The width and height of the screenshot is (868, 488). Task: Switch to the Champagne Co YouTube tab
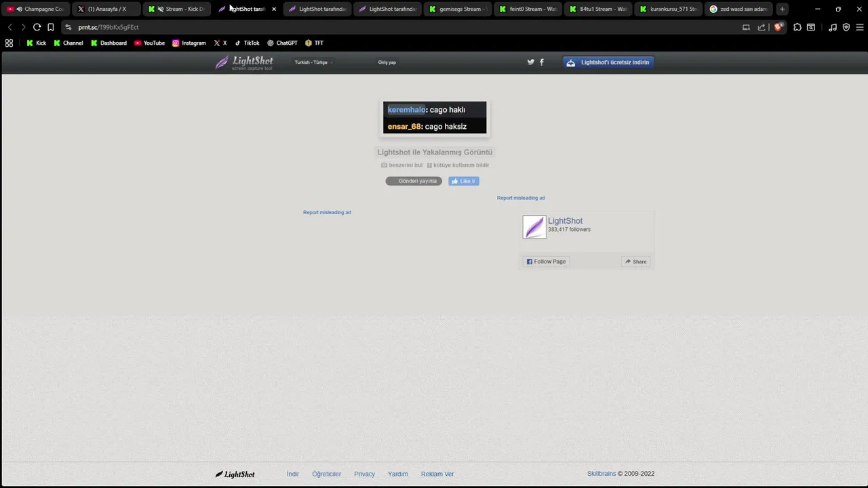(35, 9)
